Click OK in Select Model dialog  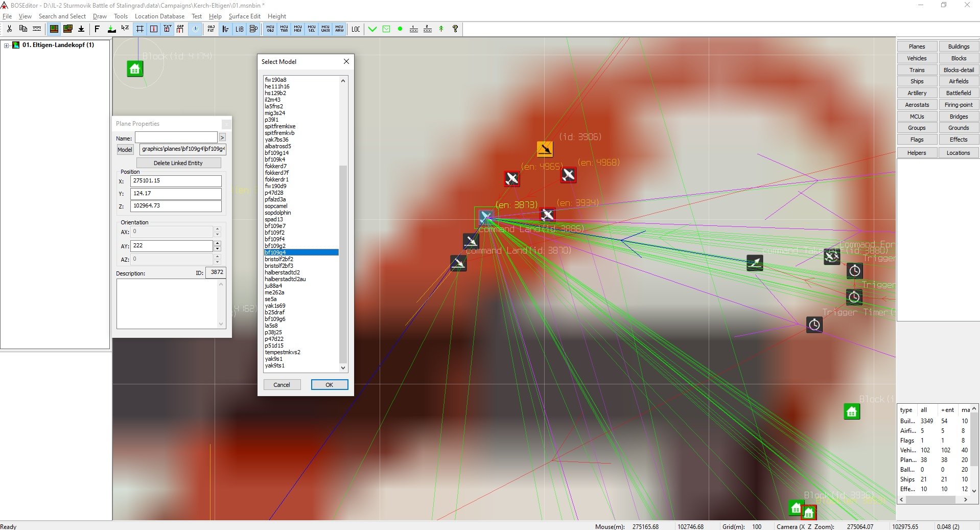click(x=330, y=385)
